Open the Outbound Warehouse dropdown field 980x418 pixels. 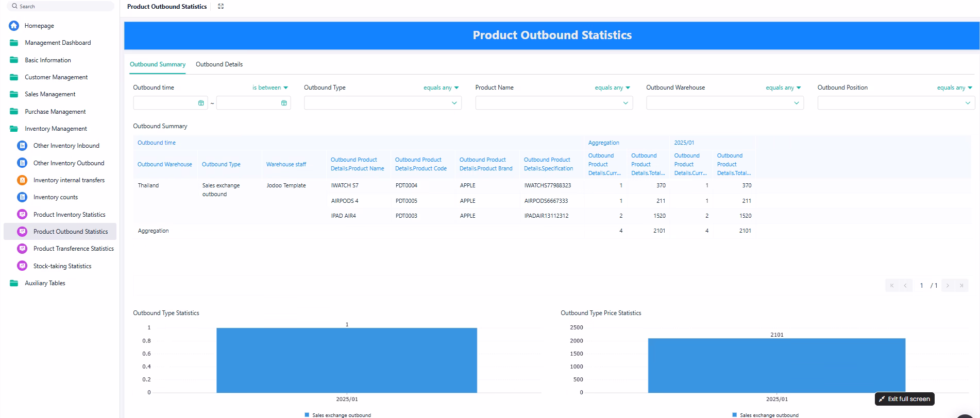pyautogui.click(x=724, y=103)
